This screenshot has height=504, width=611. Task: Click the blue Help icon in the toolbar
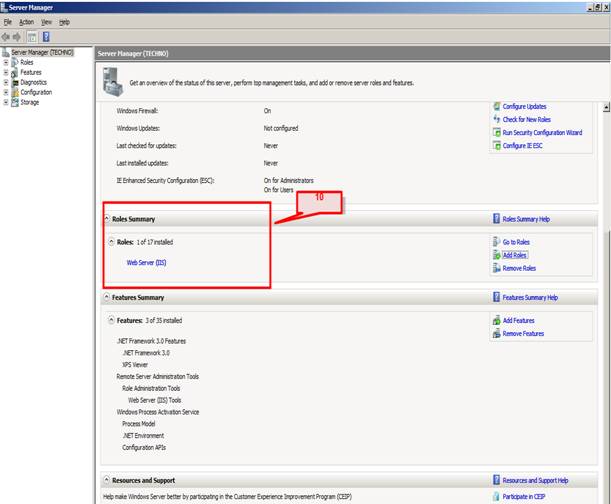46,36
